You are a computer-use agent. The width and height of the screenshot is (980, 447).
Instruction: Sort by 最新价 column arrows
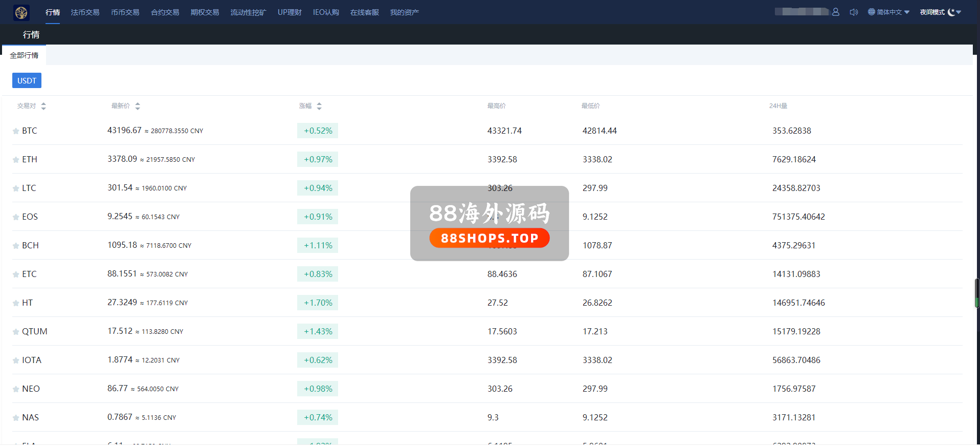(138, 106)
